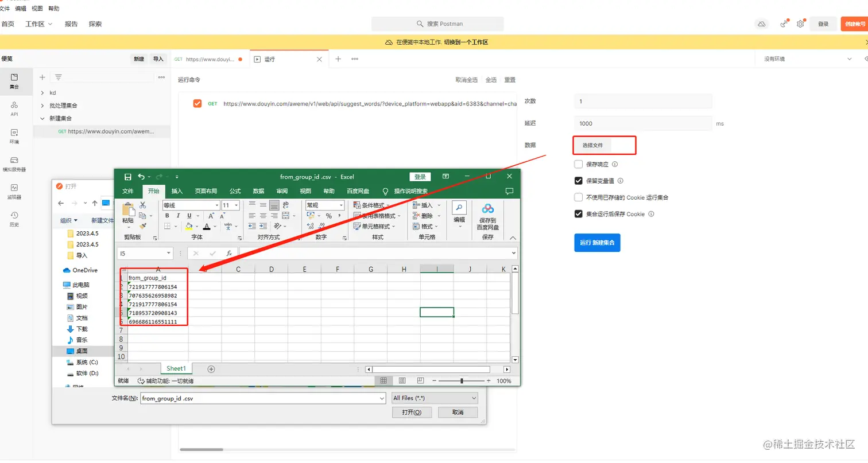Open the 环境 (Environments) sidebar panel

tap(14, 136)
